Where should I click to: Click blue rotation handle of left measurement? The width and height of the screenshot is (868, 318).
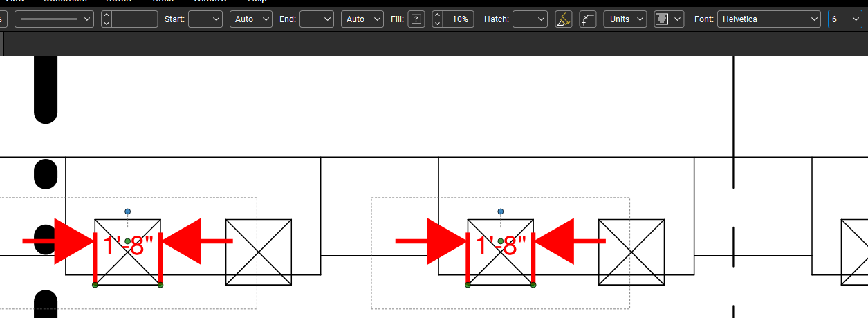(x=127, y=212)
